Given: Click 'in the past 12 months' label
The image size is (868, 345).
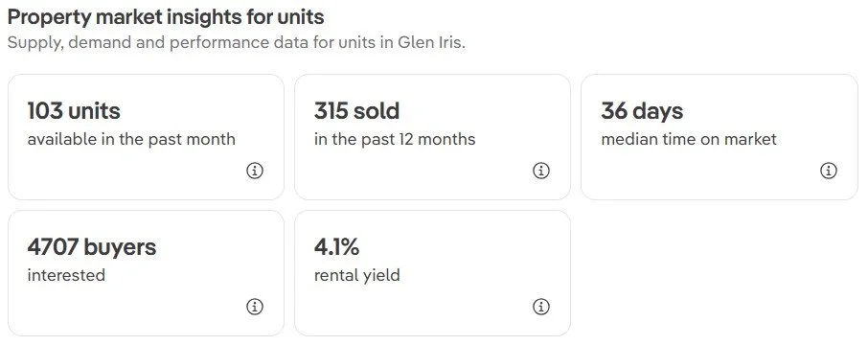Looking at the screenshot, I should pyautogui.click(x=395, y=139).
